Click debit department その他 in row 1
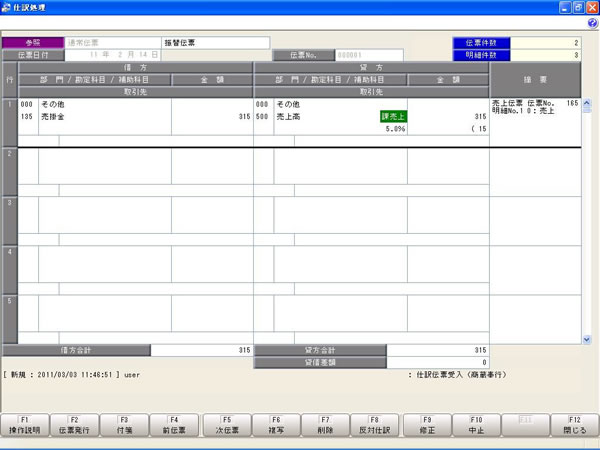Image resolution: width=600 pixels, height=450 pixels. (x=53, y=104)
